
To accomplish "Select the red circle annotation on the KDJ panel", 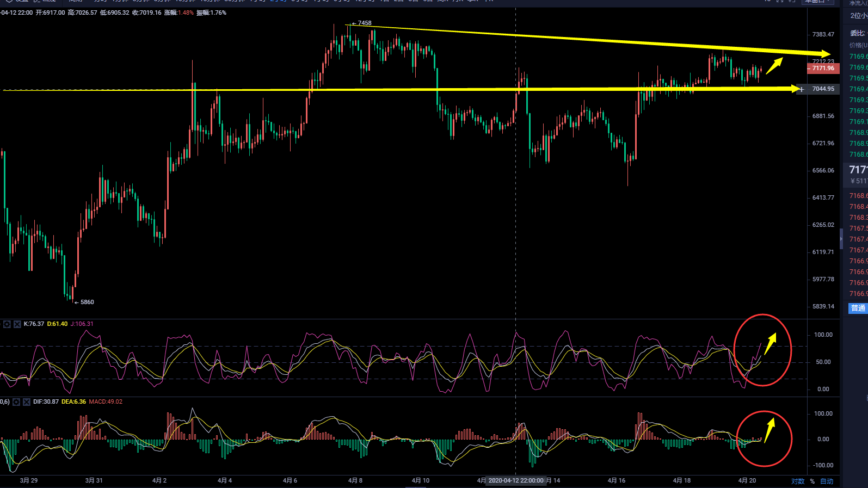I will (x=762, y=315).
